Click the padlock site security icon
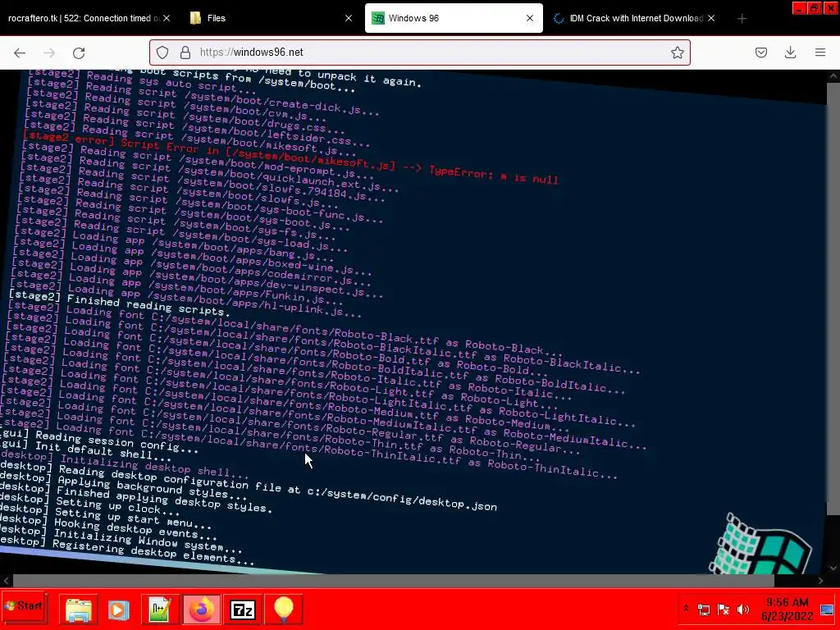The height and width of the screenshot is (630, 840). (185, 52)
